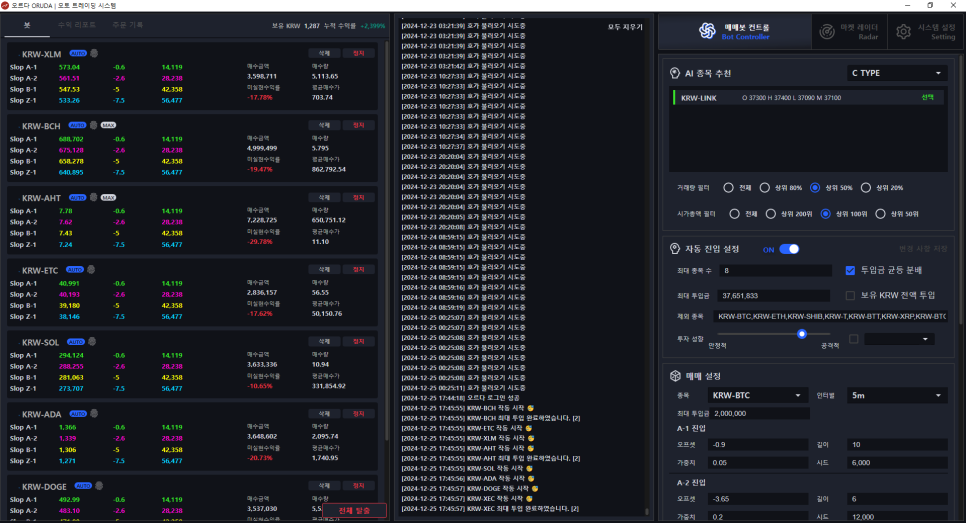Click the AUTO badge on KRW-SOL
The image size is (966, 523).
(x=77, y=342)
